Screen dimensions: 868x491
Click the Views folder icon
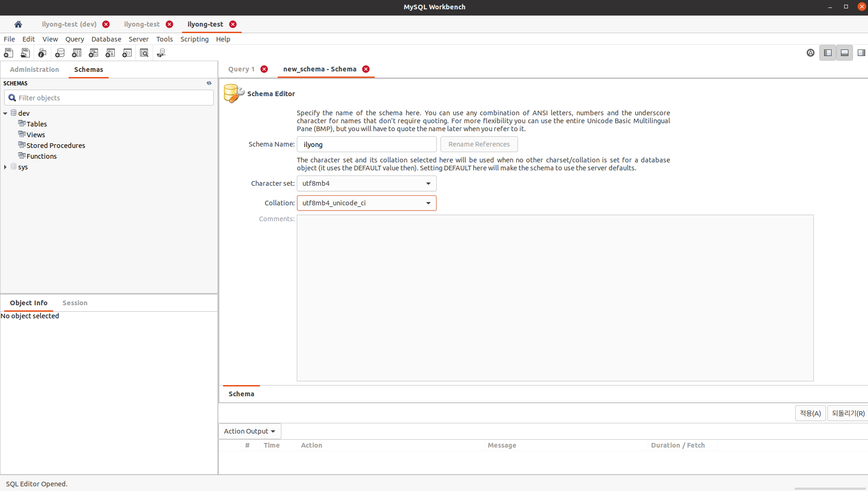coord(21,134)
